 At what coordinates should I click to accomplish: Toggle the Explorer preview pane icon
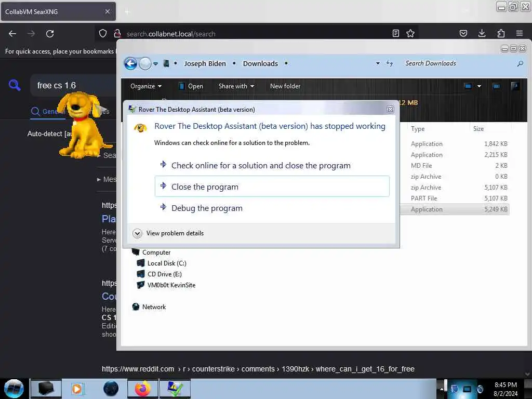(x=496, y=86)
